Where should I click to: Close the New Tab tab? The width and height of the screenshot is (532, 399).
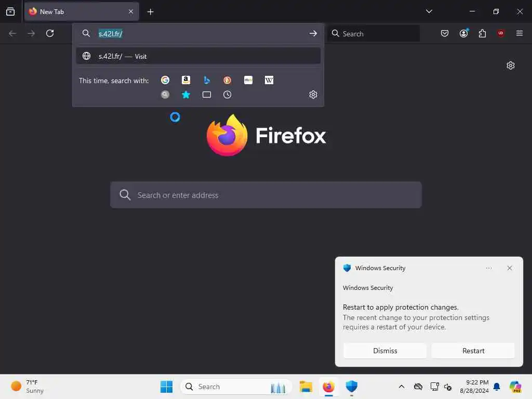tap(131, 11)
